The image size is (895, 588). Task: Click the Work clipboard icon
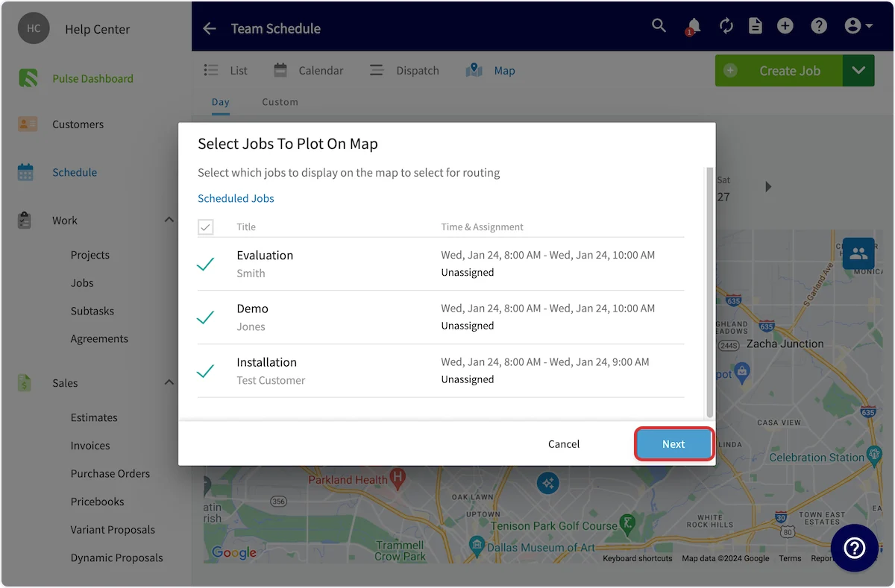25,221
